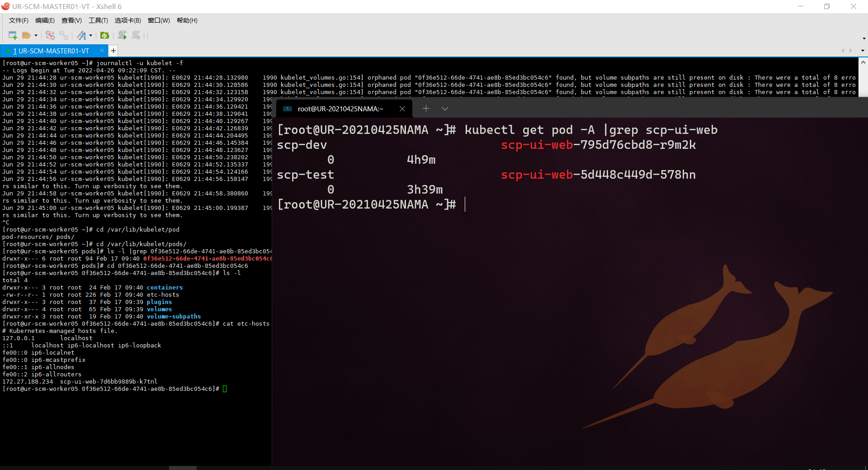
Task: Open the 编辑(E) menu
Action: tap(45, 20)
